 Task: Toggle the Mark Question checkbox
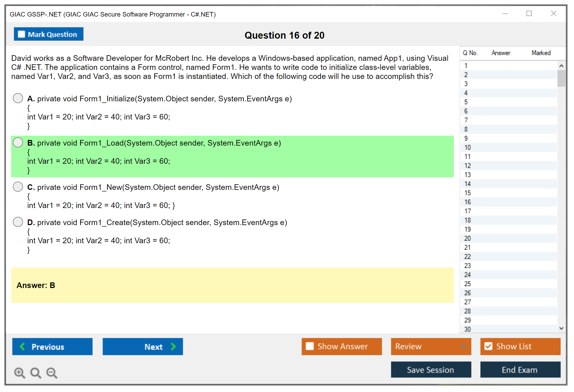tap(21, 34)
